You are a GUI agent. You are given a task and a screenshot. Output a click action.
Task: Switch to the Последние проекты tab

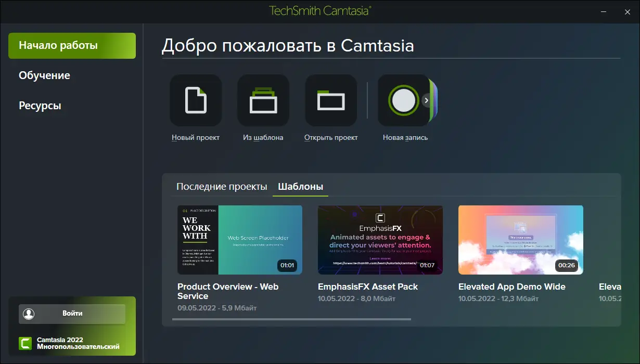point(222,186)
